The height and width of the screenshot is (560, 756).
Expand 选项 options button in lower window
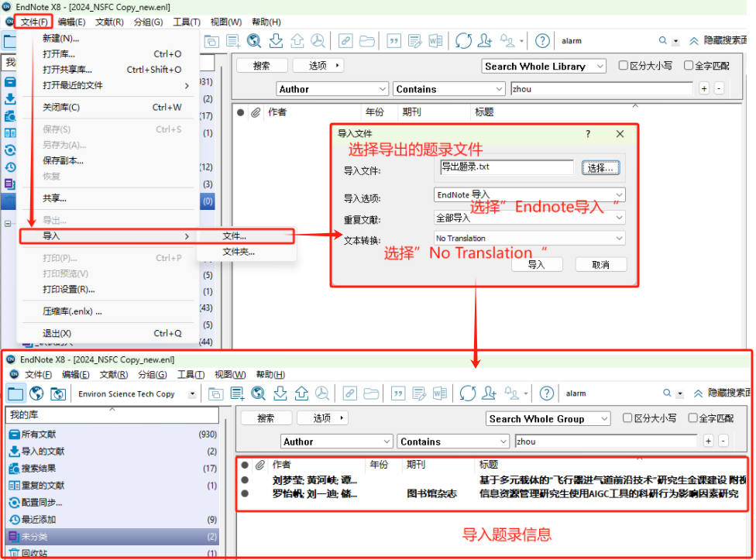point(322,417)
